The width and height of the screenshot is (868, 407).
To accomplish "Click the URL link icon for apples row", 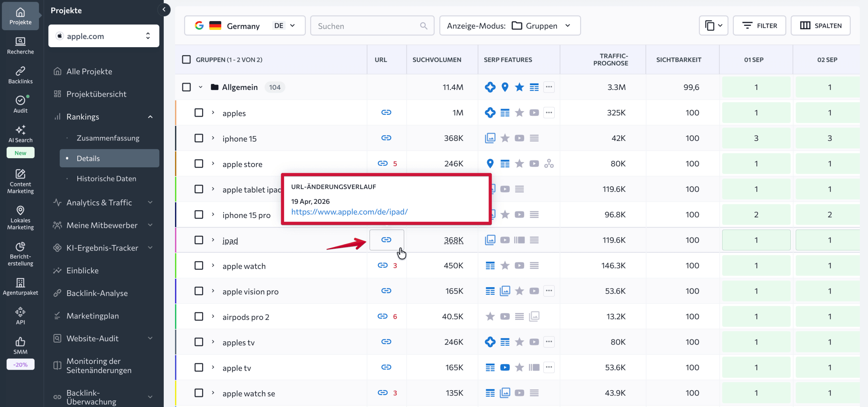I will tap(386, 112).
